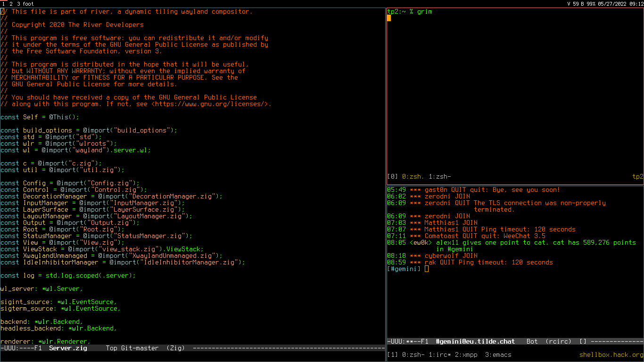Click the 09:12 clock in top bar

click(636, 3)
